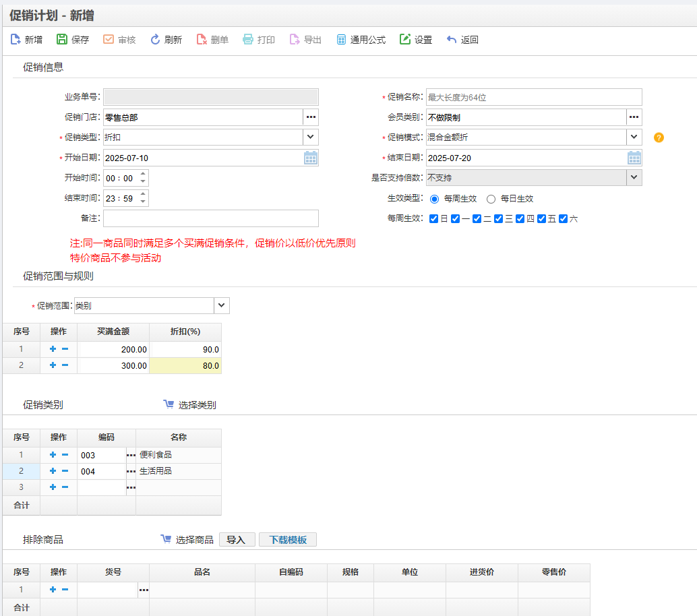Add row after 300.00 rule with plus

coord(53,365)
